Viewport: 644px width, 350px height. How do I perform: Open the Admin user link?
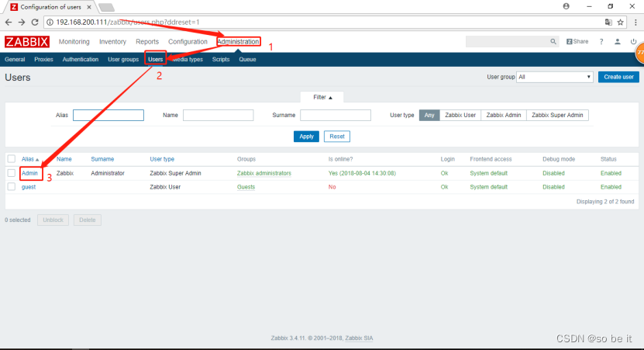pyautogui.click(x=29, y=173)
